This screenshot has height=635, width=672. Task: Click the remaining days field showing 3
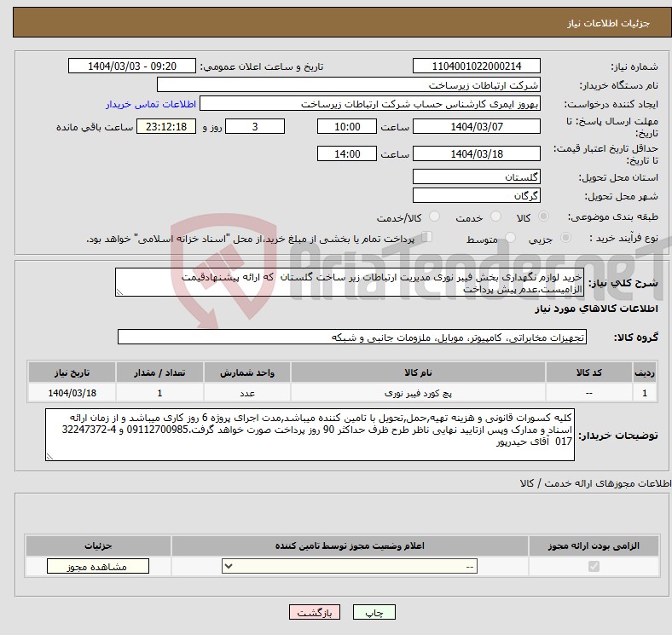(x=255, y=126)
